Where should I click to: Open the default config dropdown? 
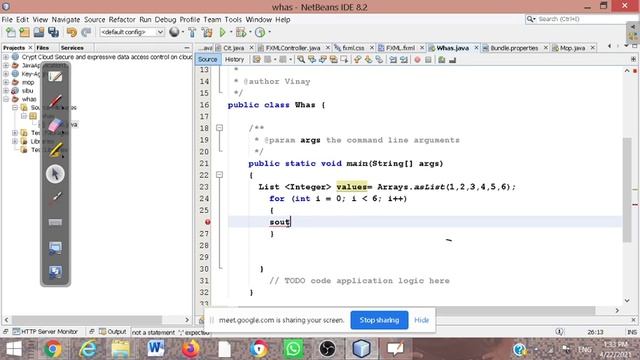(132, 32)
